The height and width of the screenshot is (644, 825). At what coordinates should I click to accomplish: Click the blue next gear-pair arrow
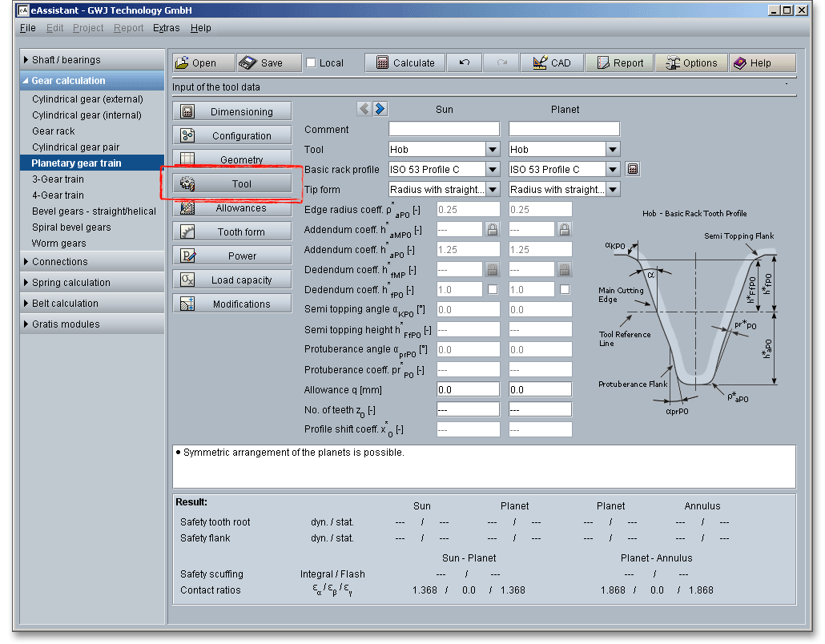(x=380, y=109)
